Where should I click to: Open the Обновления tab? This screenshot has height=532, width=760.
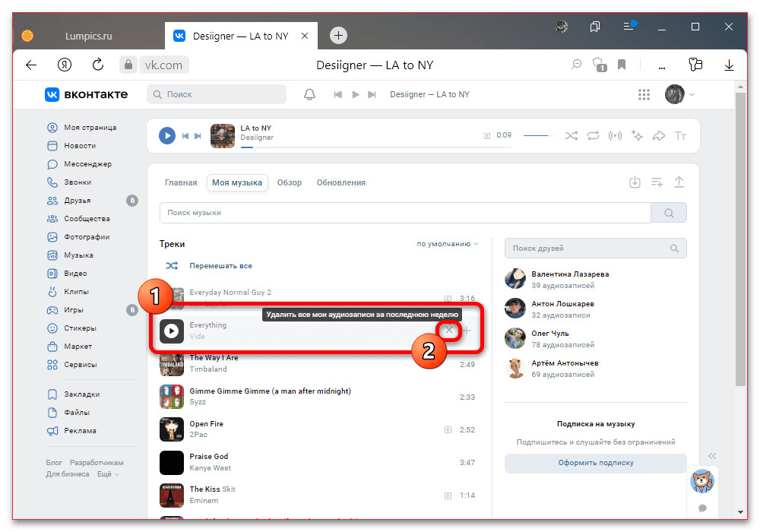[x=341, y=182]
